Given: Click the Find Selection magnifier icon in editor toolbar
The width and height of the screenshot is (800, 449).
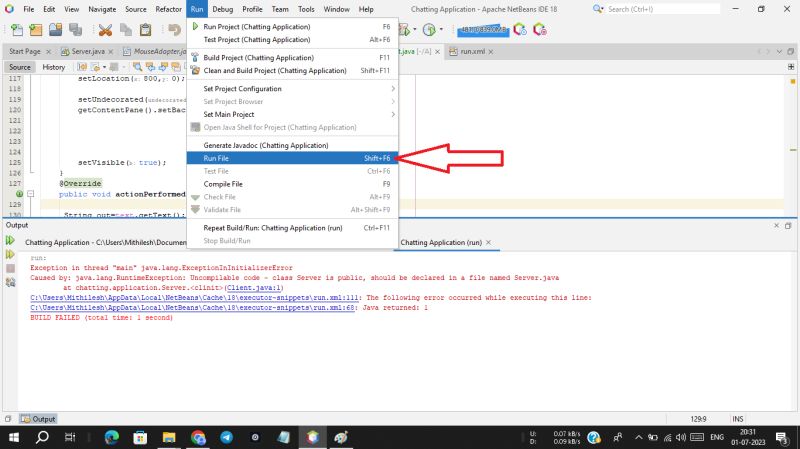Looking at the screenshot, I should click(x=137, y=67).
